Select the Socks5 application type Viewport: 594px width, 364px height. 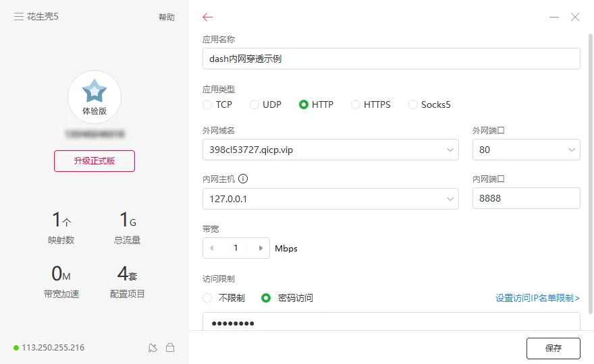click(x=413, y=104)
